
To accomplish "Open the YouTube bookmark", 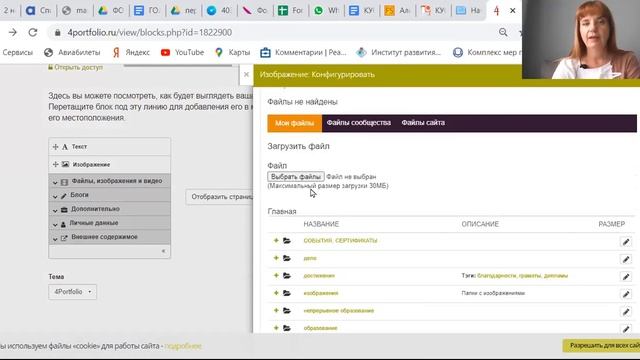I will pos(182,52).
